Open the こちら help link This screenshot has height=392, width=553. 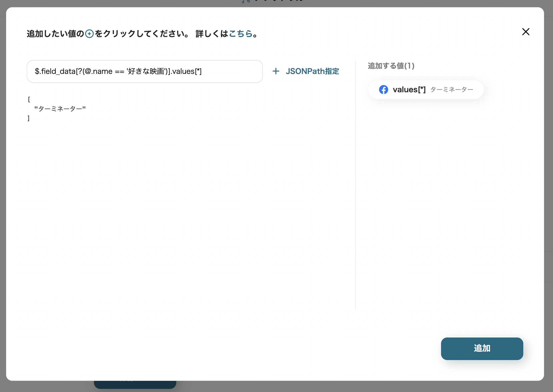240,34
